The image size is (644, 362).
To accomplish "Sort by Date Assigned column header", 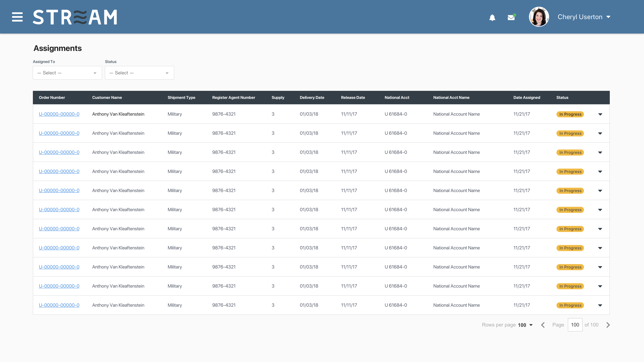I will (526, 97).
